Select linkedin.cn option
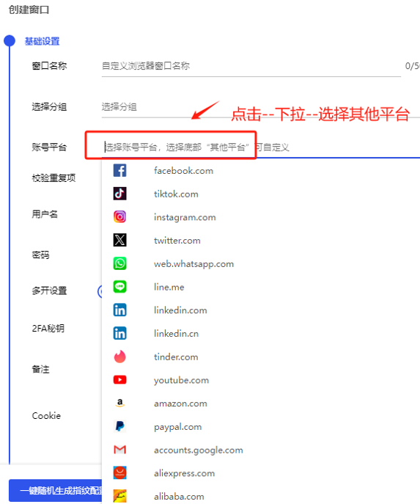 tap(176, 334)
